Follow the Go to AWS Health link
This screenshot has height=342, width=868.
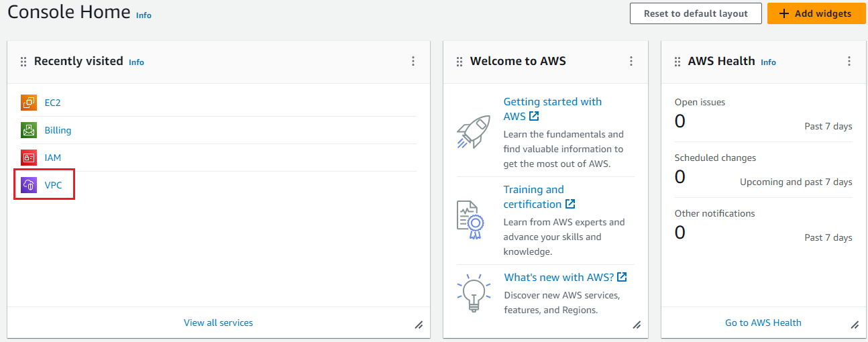763,323
